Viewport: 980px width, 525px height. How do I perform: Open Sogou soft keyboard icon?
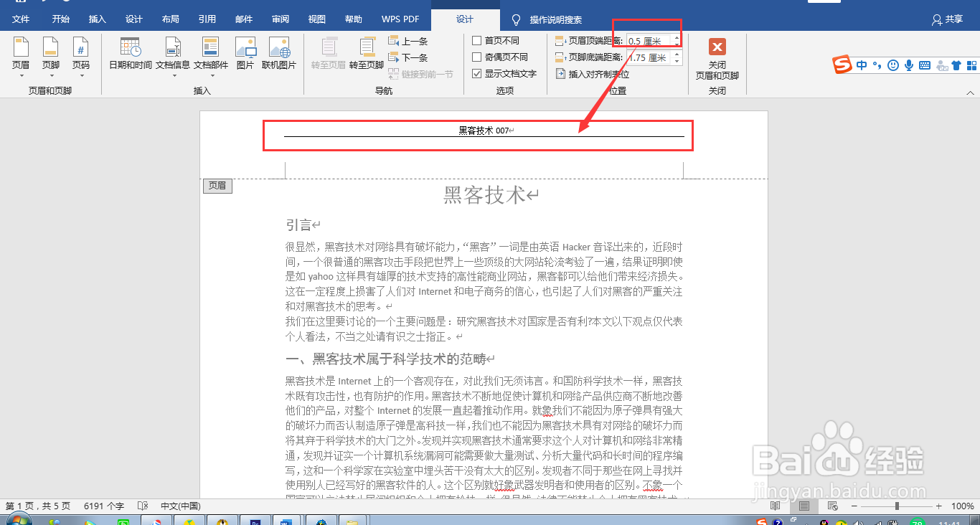point(925,66)
